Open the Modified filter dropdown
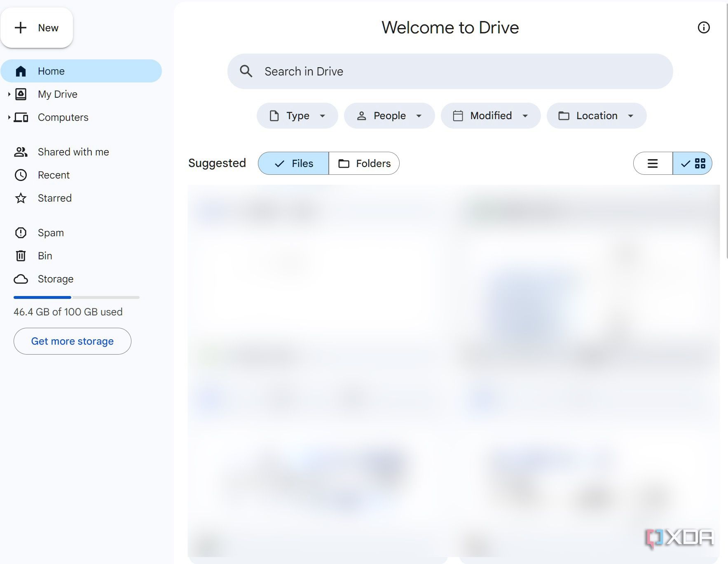Viewport: 728px width, 564px height. (491, 116)
